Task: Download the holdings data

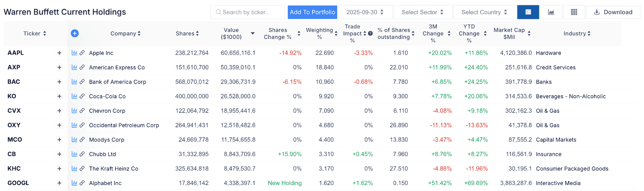Action: (x=613, y=12)
